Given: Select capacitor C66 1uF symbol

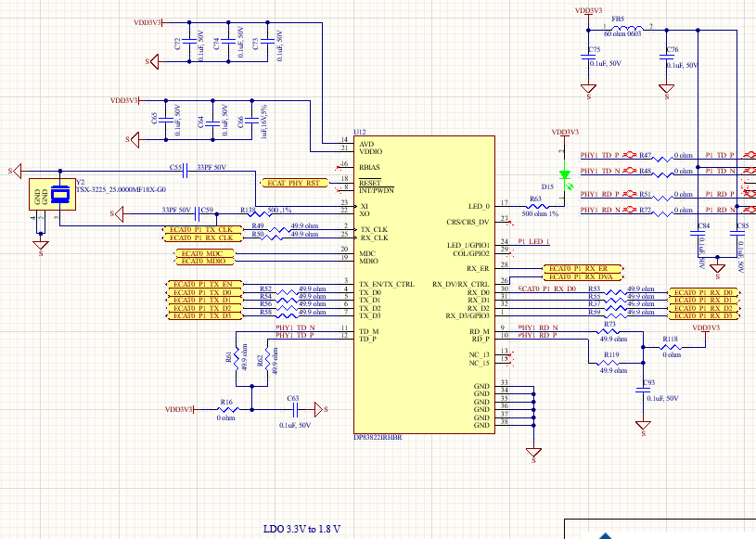Looking at the screenshot, I should 251,120.
